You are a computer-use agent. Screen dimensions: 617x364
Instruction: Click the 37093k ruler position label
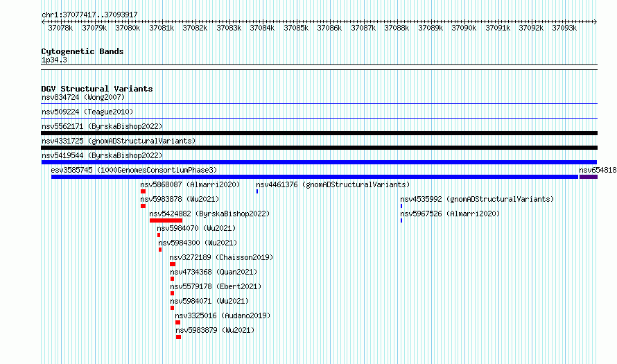[564, 28]
